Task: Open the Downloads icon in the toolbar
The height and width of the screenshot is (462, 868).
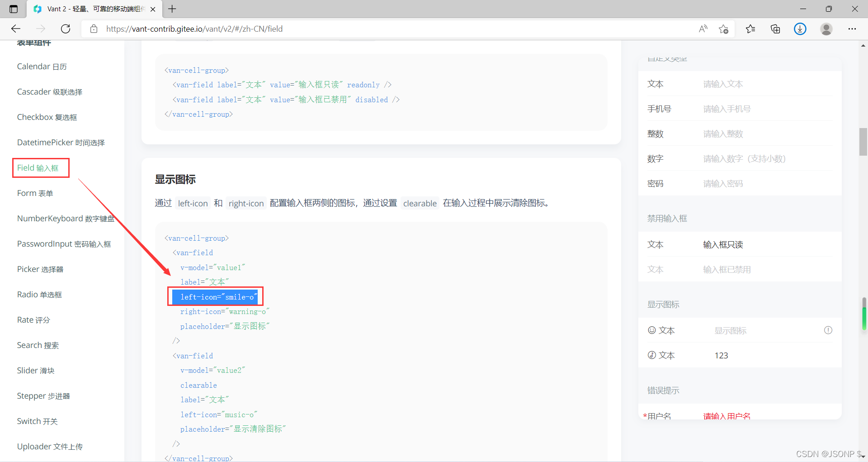Action: coord(800,29)
